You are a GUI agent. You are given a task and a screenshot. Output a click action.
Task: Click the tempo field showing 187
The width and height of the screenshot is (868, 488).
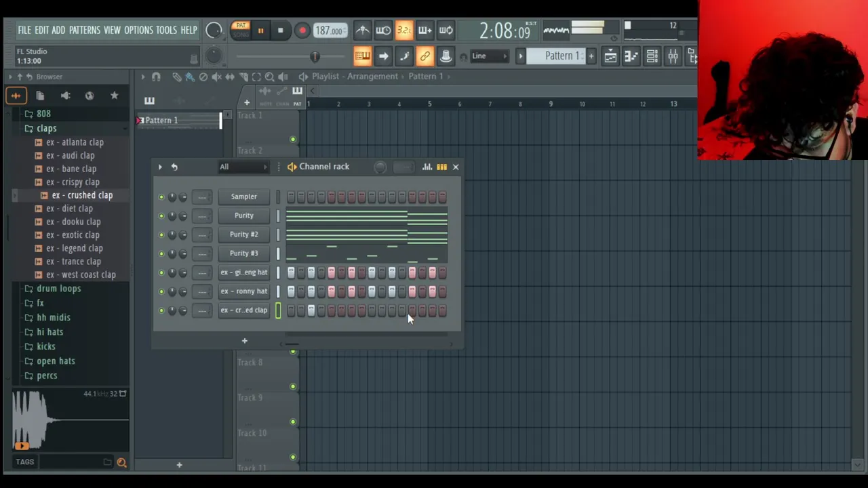(x=329, y=30)
